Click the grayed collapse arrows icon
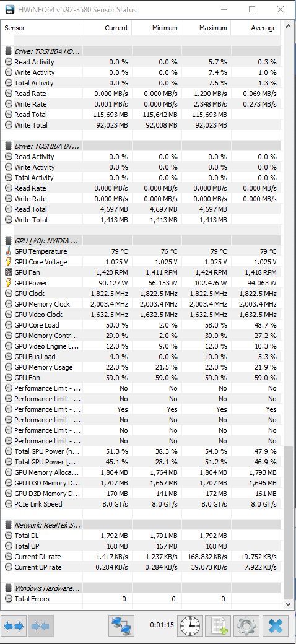The height and width of the screenshot is (644, 296). coord(40,626)
